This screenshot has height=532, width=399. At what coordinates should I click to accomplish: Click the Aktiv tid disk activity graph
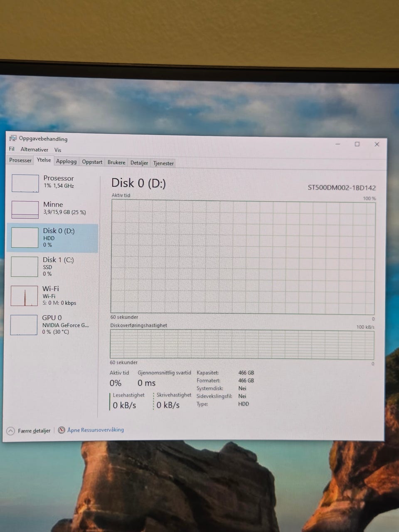pos(243,257)
